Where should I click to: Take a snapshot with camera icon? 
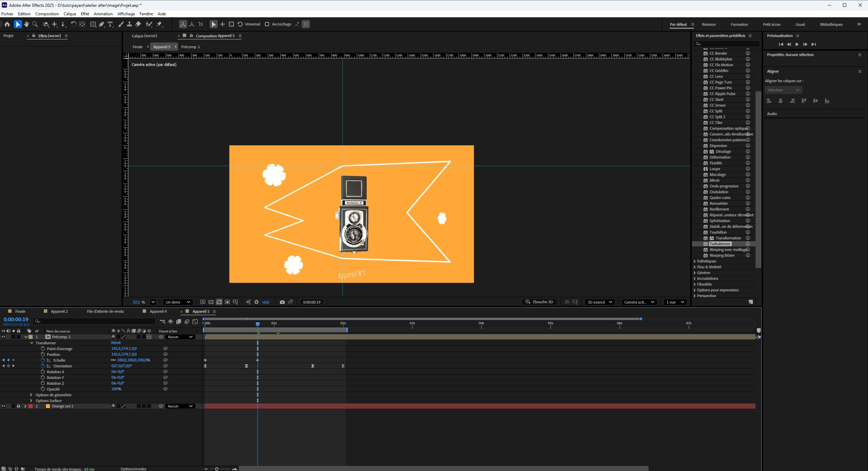pyautogui.click(x=282, y=302)
